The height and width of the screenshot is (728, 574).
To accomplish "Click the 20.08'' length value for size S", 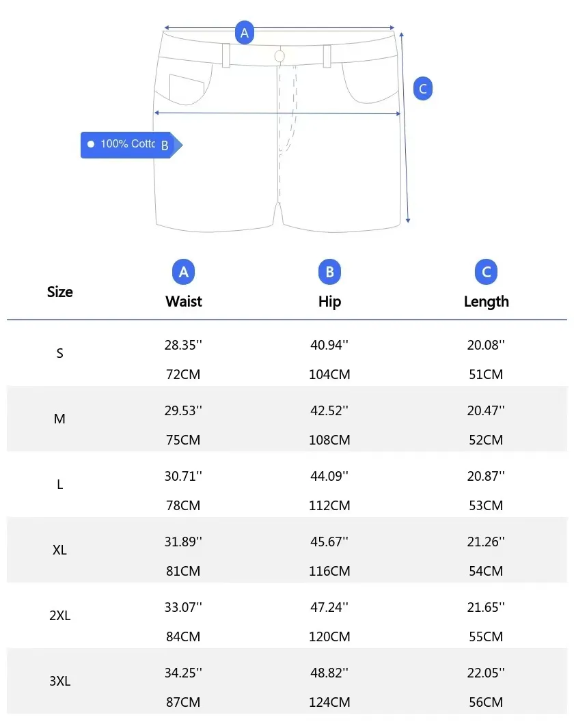I will (x=486, y=345).
